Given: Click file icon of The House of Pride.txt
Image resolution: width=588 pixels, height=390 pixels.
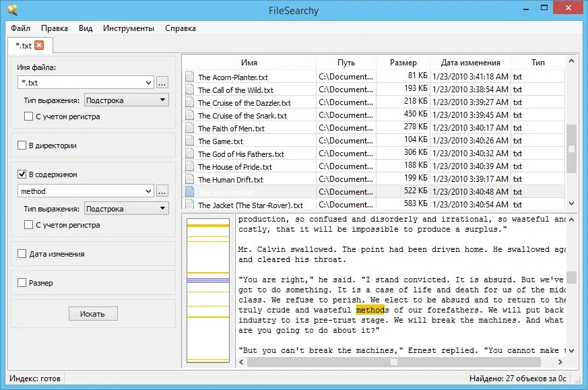Looking at the screenshot, I should [x=190, y=166].
